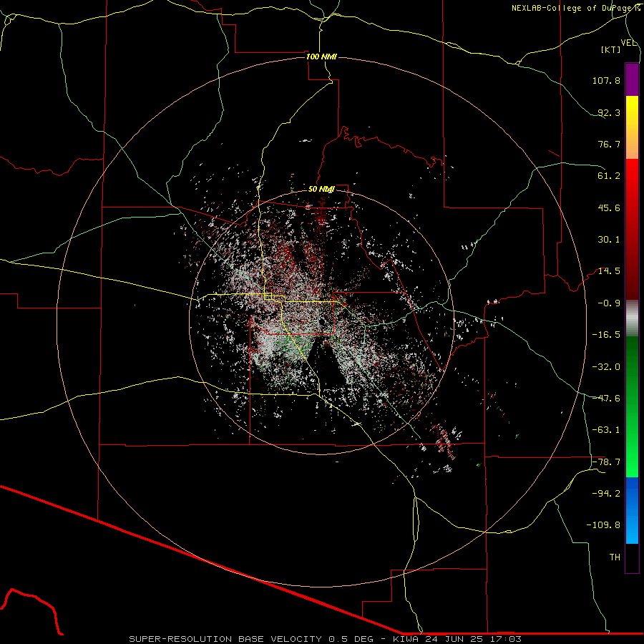Click the 107.8 velocity legend value
Viewport: 644px width, 644px height.
click(x=606, y=80)
